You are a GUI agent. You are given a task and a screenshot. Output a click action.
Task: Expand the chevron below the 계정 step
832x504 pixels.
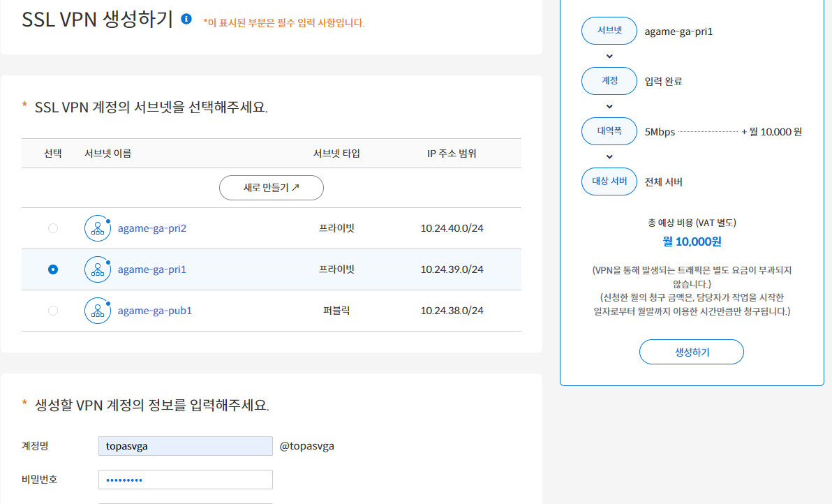tap(609, 106)
